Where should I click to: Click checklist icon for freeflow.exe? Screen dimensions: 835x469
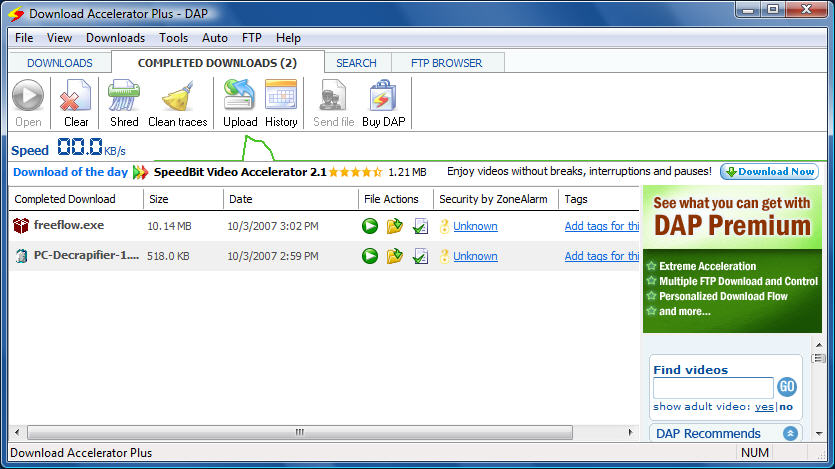pyautogui.click(x=420, y=226)
